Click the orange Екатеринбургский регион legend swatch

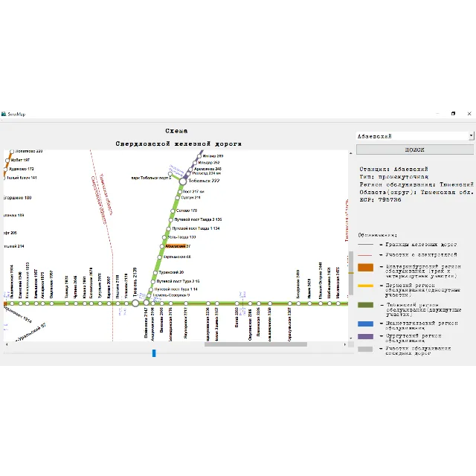coord(365,268)
